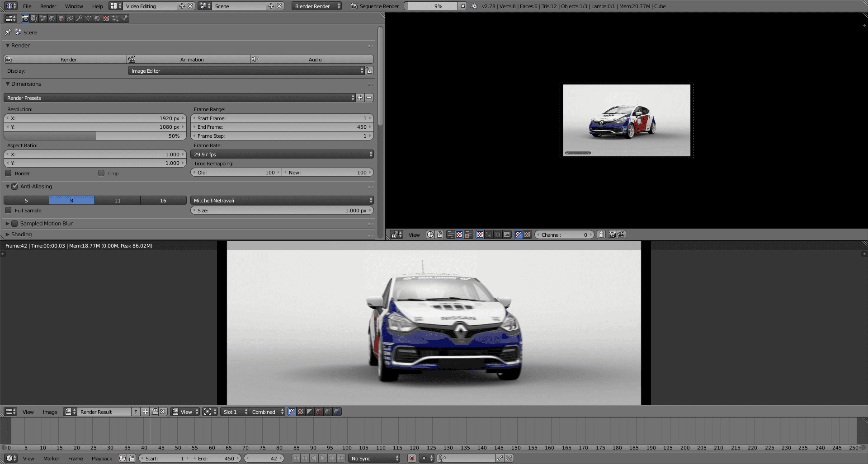Remove render preset with minus button
This screenshot has width=868, height=464.
coord(369,98)
